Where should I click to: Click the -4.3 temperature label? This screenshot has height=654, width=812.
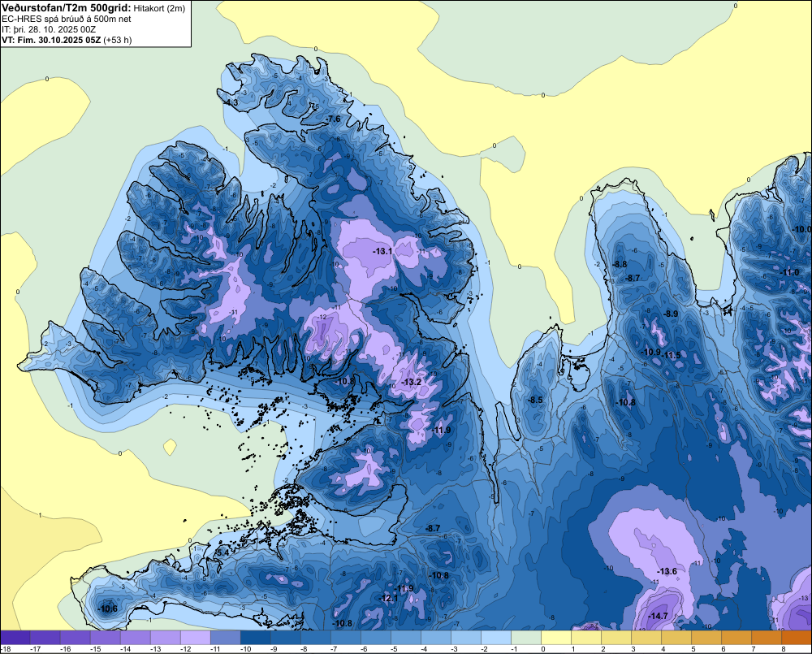(x=231, y=102)
